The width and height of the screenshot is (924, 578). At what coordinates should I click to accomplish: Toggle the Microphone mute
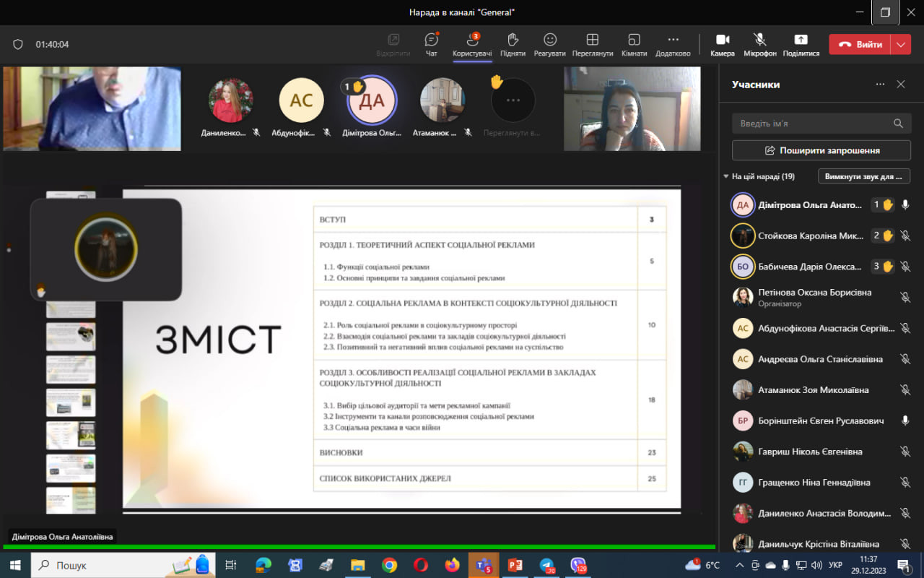tap(759, 40)
